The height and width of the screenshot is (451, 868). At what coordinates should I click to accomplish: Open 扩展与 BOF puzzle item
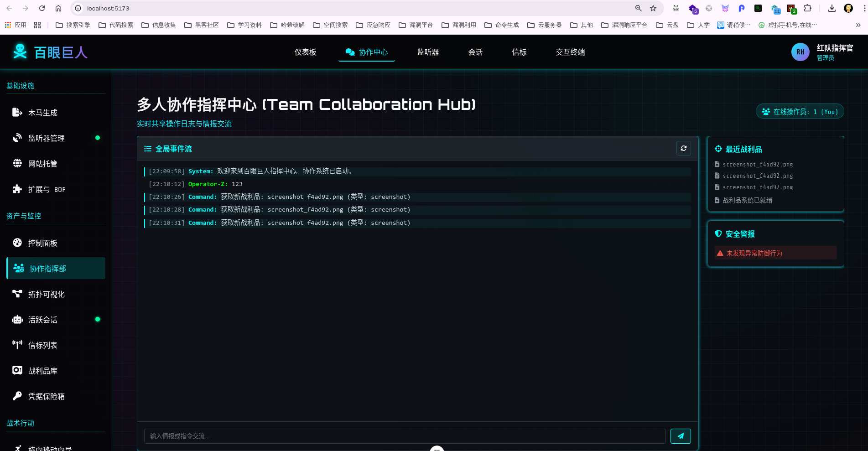[x=47, y=189]
